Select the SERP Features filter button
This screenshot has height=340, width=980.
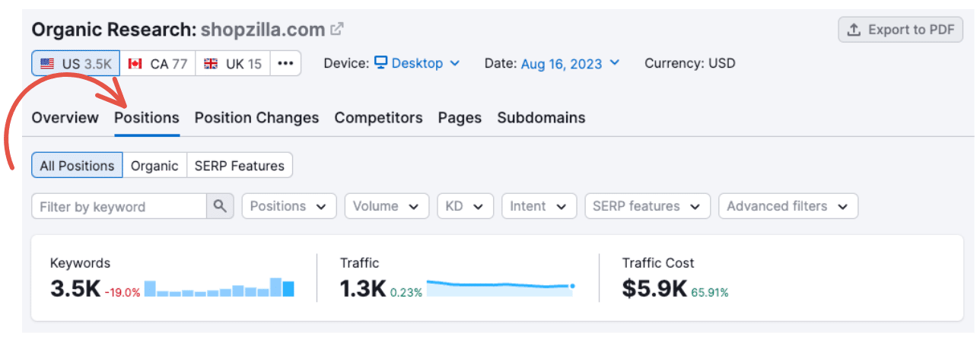[240, 165]
